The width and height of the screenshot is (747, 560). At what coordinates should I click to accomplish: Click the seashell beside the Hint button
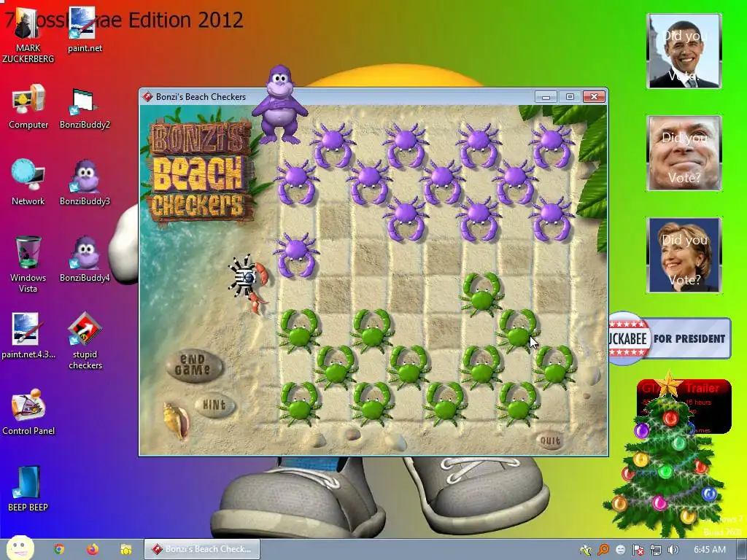click(176, 421)
